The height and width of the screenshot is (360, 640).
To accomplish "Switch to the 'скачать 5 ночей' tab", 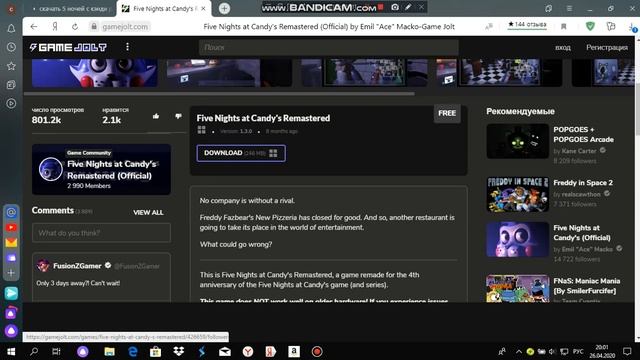I will pyautogui.click(x=70, y=9).
